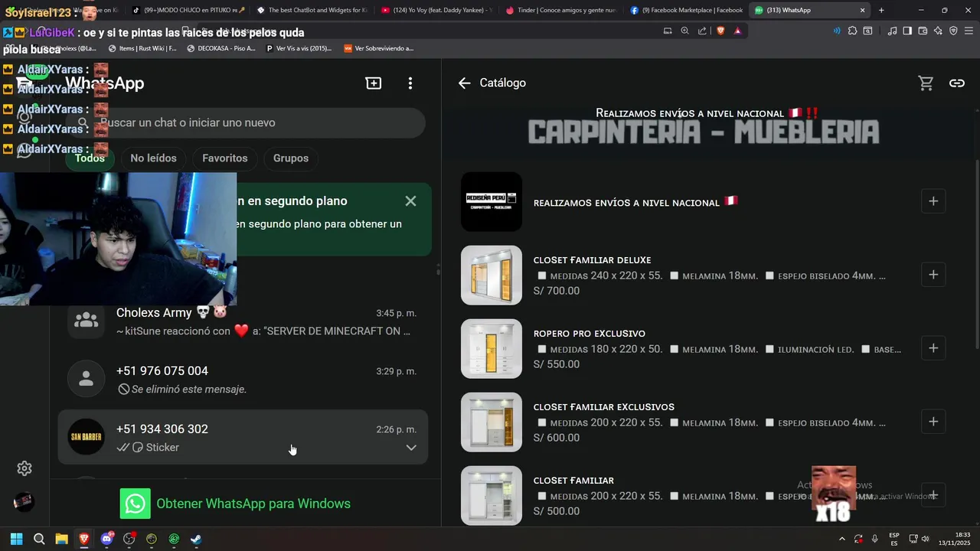This screenshot has height=551, width=980.
Task: Open browser extensions puzzle icon
Action: point(852,31)
